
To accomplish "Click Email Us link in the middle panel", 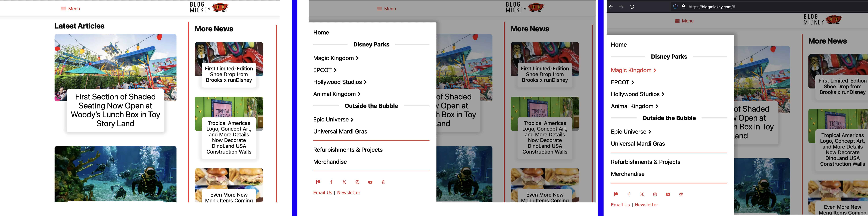I will point(323,193).
